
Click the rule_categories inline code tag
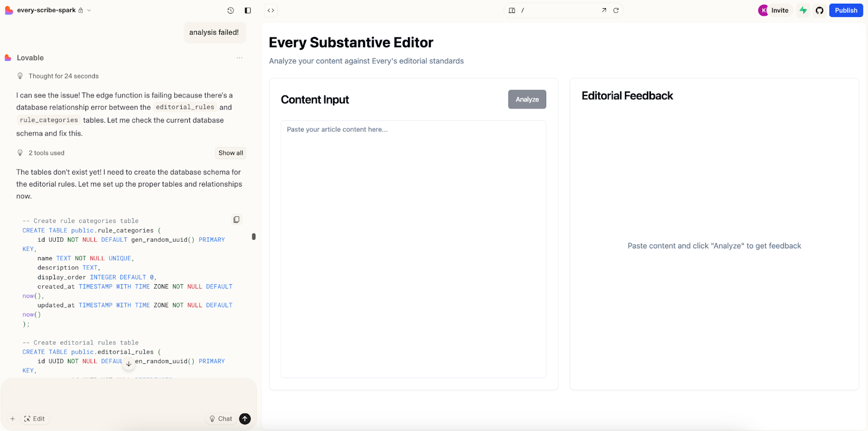point(49,120)
